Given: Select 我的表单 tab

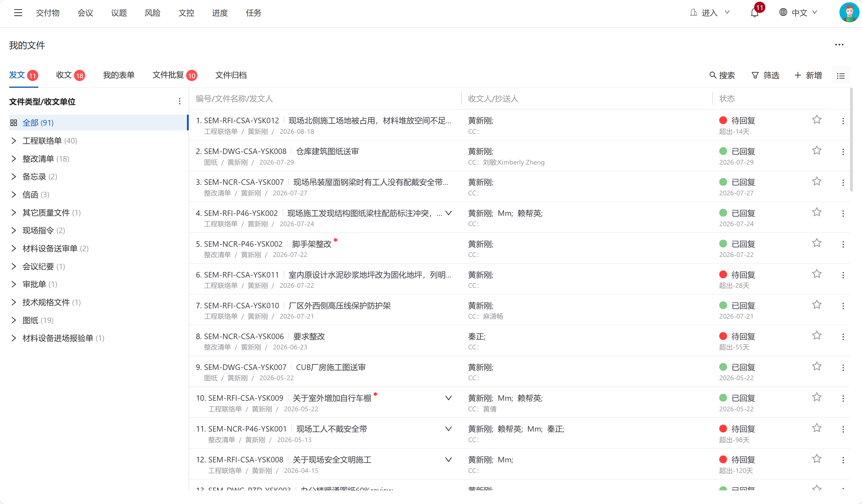Looking at the screenshot, I should coord(119,75).
